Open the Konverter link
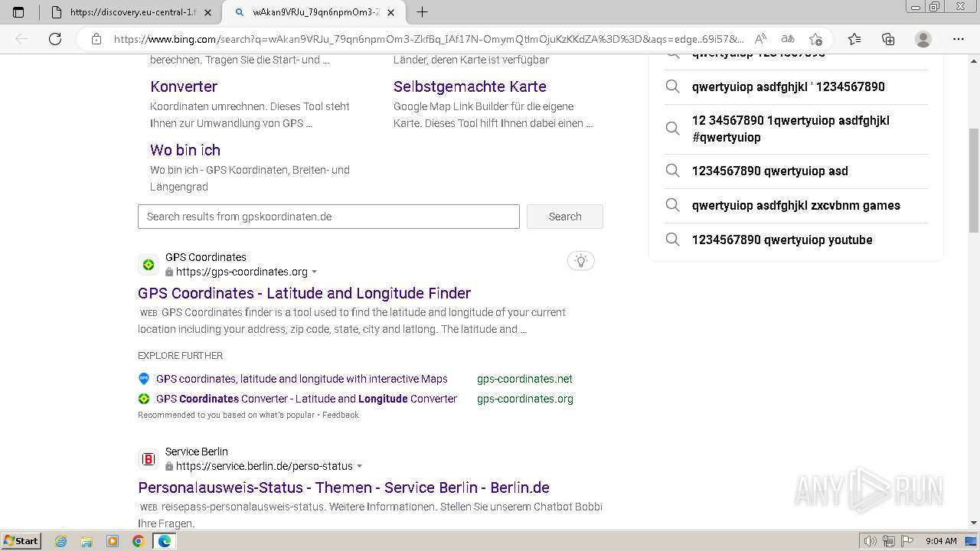 pyautogui.click(x=184, y=86)
